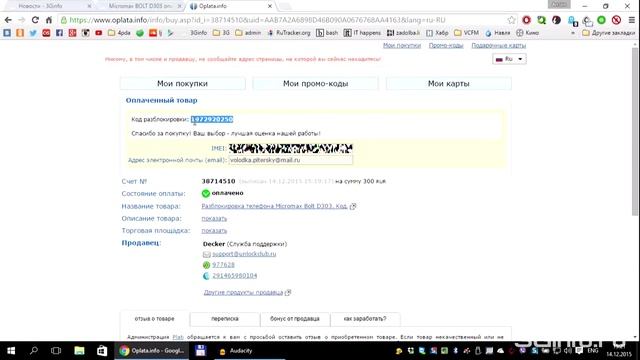
Task: Open the browser home page icon
Action: point(49,20)
